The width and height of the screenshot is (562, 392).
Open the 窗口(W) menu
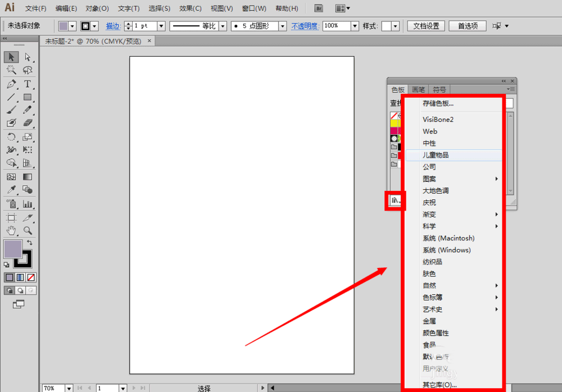click(254, 8)
